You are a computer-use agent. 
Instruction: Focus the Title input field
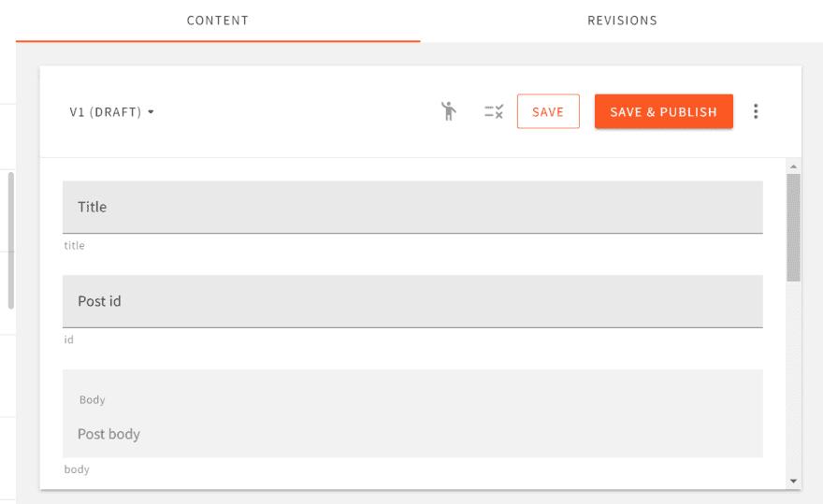coord(412,207)
